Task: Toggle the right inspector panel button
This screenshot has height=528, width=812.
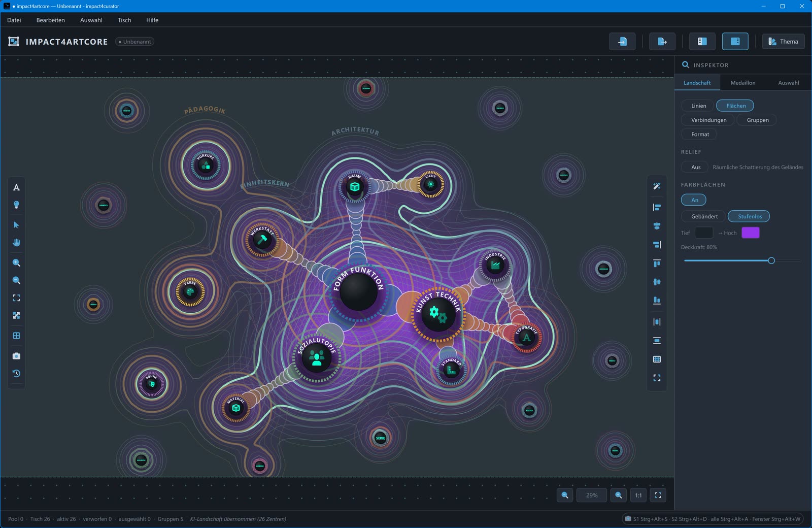Action: click(735, 42)
